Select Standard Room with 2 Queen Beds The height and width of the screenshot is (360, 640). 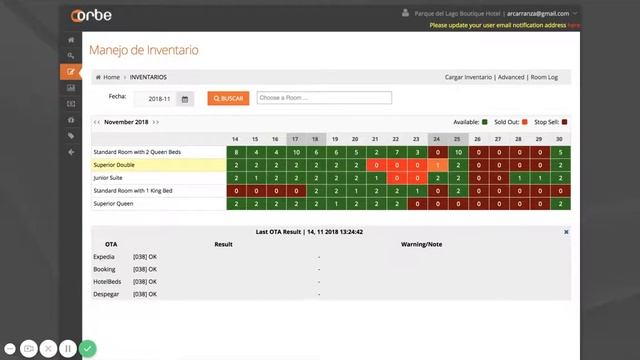[159, 152]
